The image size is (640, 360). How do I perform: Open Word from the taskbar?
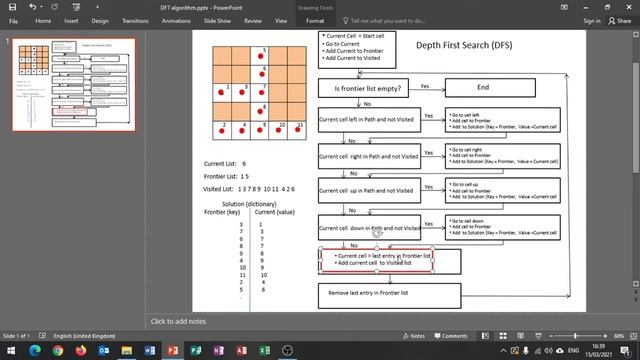pyautogui.click(x=150, y=351)
